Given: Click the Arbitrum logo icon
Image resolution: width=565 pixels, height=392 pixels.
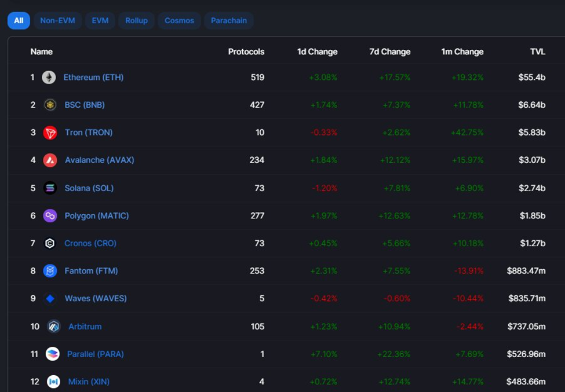Looking at the screenshot, I should pyautogui.click(x=54, y=327).
